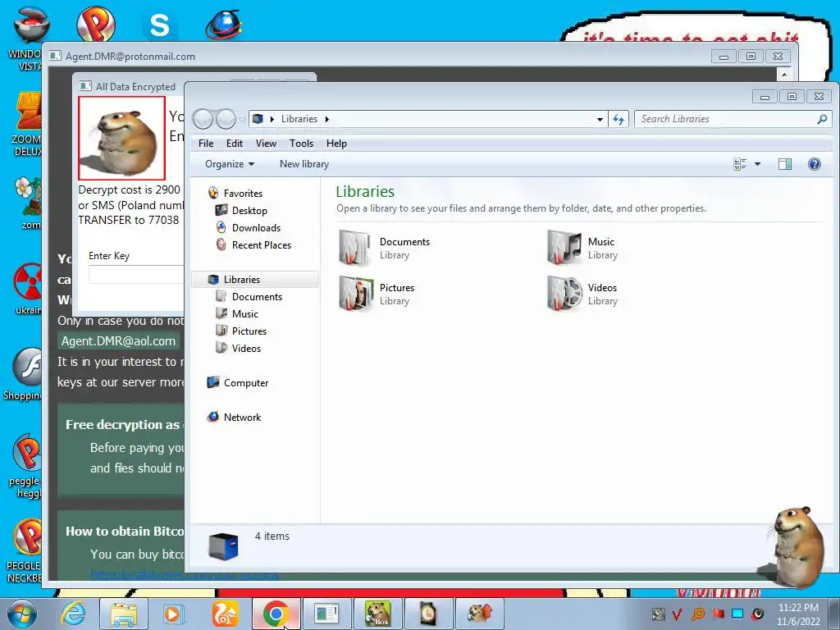This screenshot has width=840, height=630.
Task: Click the refresh button beside address bar
Action: (x=619, y=119)
